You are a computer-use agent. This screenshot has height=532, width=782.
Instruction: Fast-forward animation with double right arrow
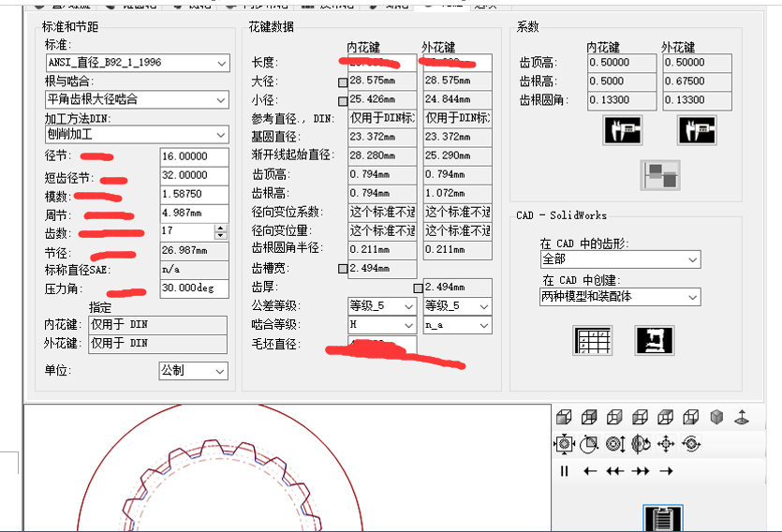(x=641, y=471)
